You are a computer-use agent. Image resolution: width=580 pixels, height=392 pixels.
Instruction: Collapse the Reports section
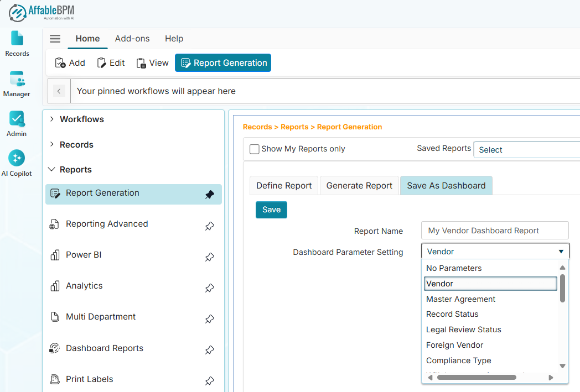tap(52, 170)
